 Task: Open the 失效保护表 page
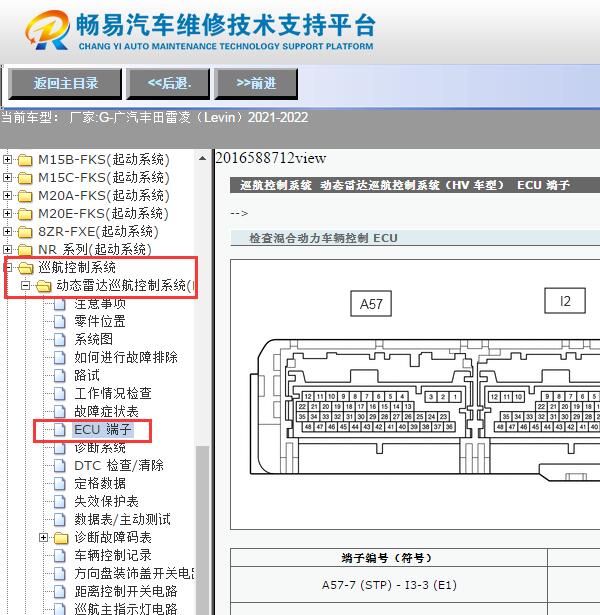pos(106,501)
